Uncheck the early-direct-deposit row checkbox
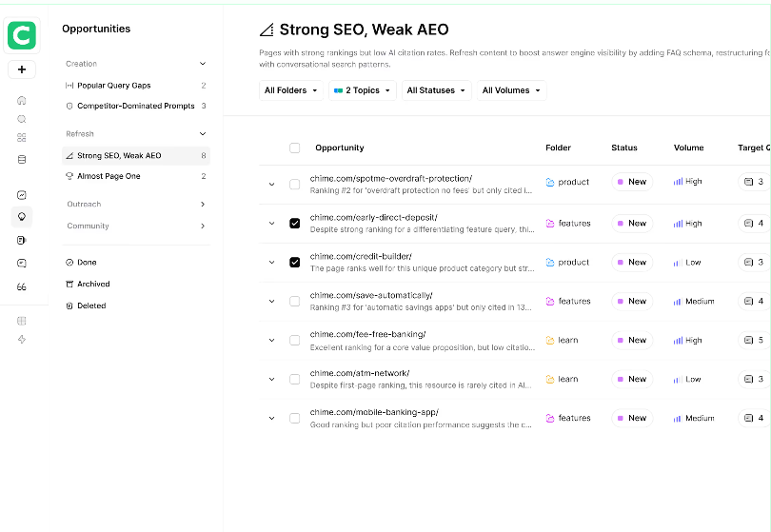 click(294, 224)
